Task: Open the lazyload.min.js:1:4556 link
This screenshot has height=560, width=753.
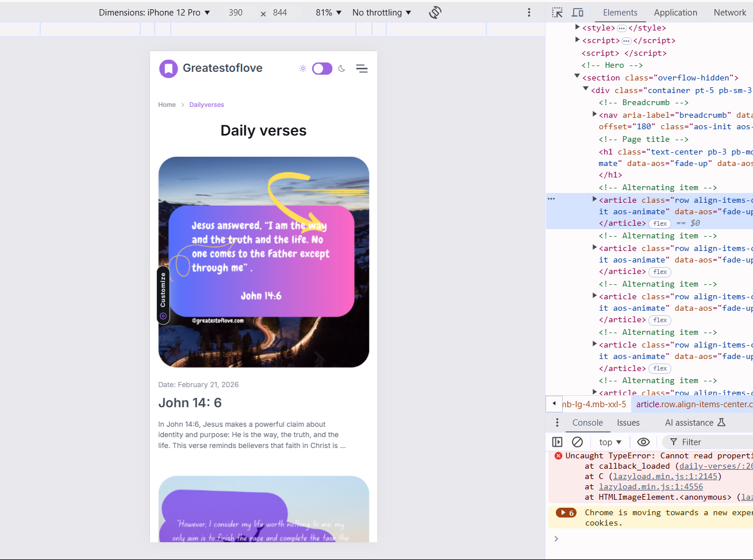Action: (651, 487)
